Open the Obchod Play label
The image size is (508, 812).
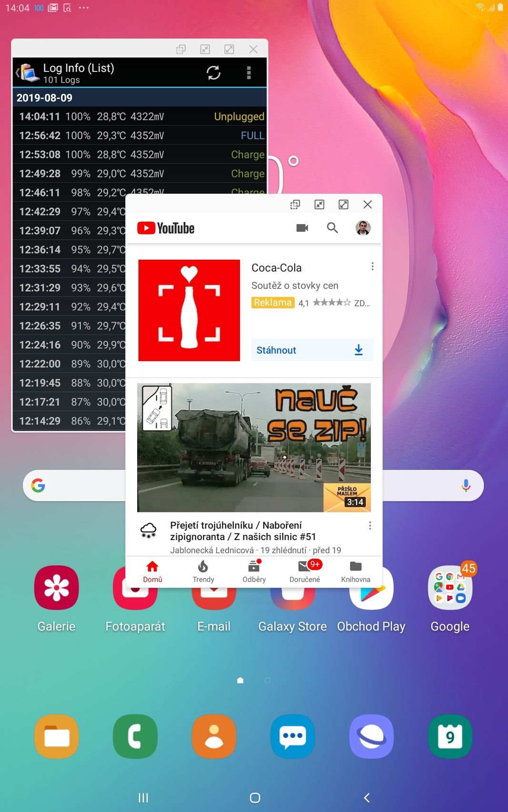pyautogui.click(x=371, y=626)
